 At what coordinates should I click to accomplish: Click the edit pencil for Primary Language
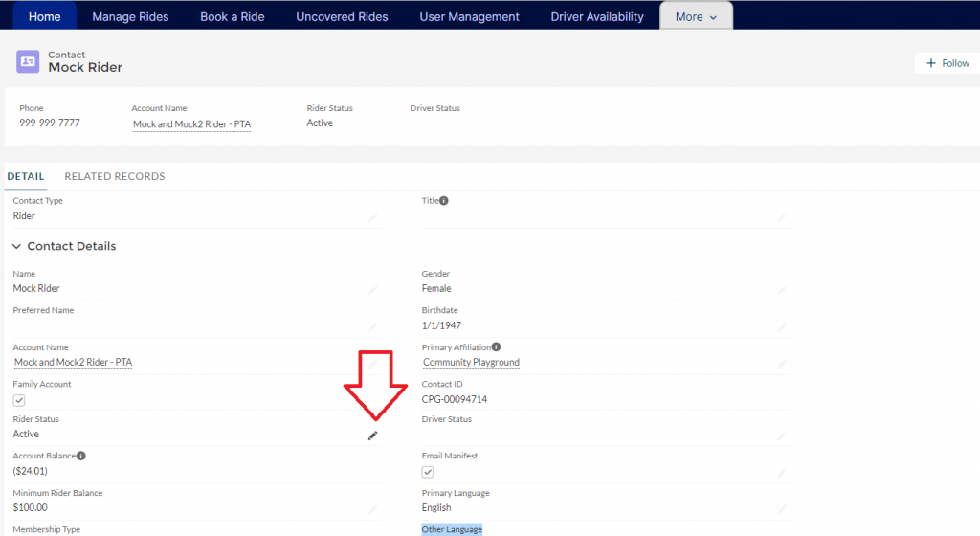pyautogui.click(x=782, y=509)
